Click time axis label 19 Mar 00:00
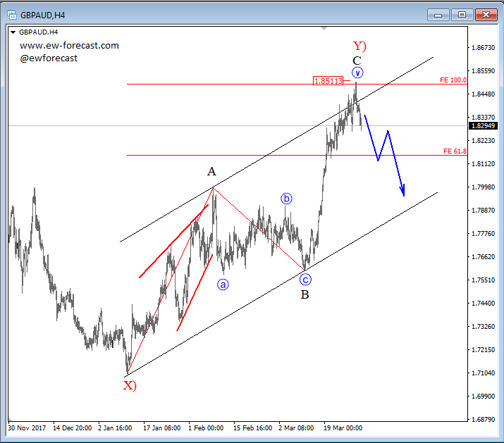The height and width of the screenshot is (443, 504). (x=343, y=428)
